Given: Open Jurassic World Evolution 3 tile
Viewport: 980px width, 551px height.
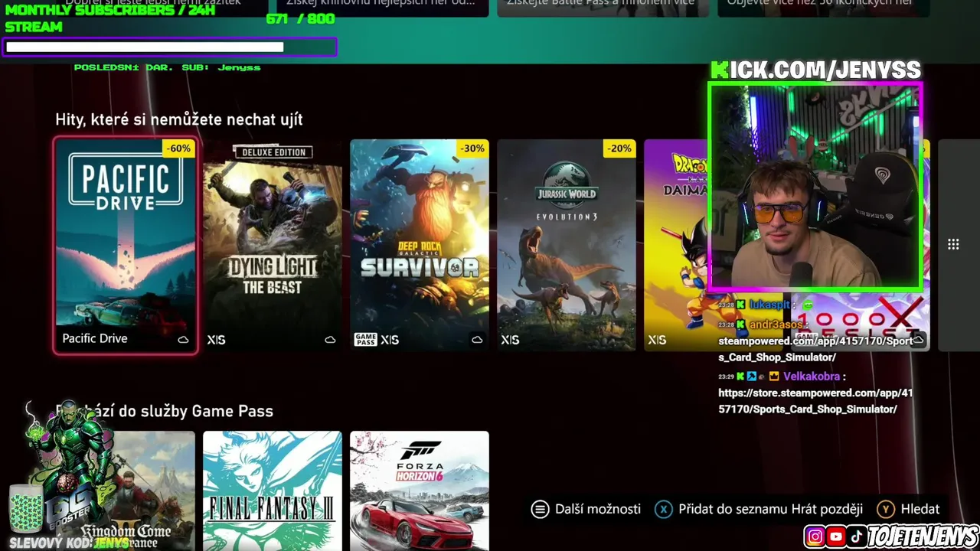Looking at the screenshot, I should 567,245.
